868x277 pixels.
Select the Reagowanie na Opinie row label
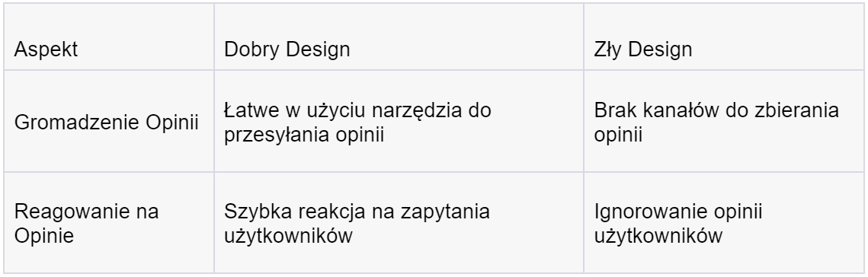pyautogui.click(x=109, y=223)
